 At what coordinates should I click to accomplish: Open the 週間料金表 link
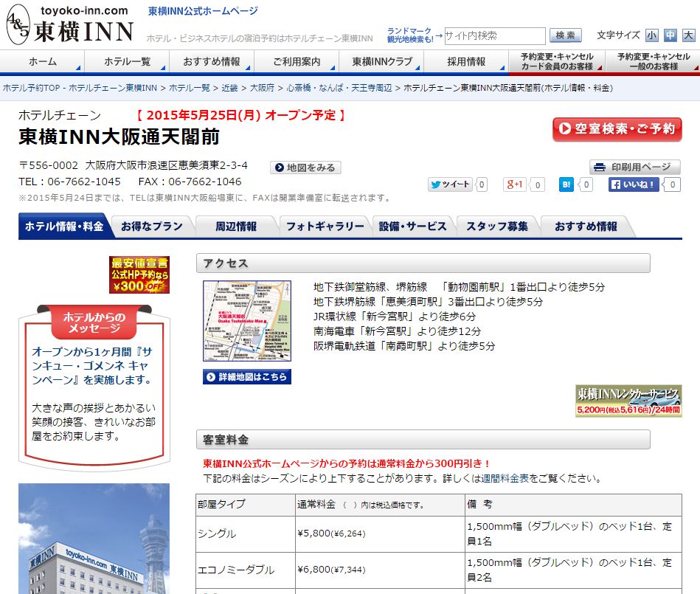[x=505, y=478]
